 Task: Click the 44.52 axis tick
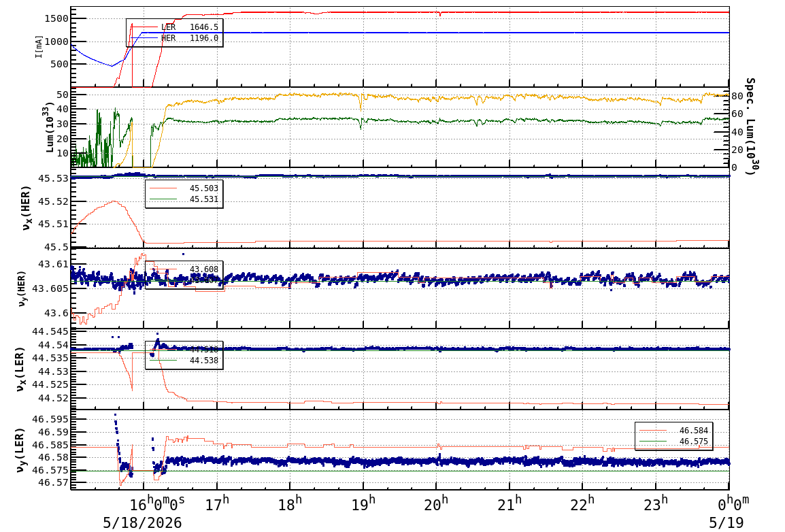tap(53, 399)
